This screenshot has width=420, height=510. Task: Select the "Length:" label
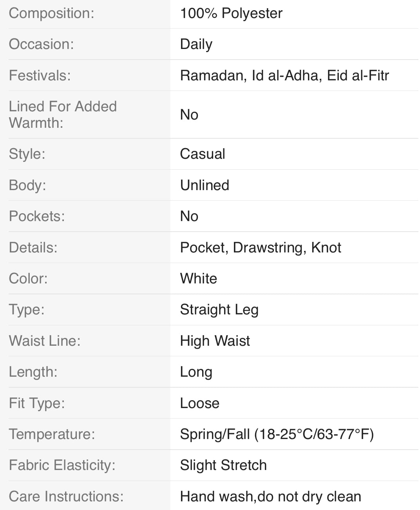[33, 372]
